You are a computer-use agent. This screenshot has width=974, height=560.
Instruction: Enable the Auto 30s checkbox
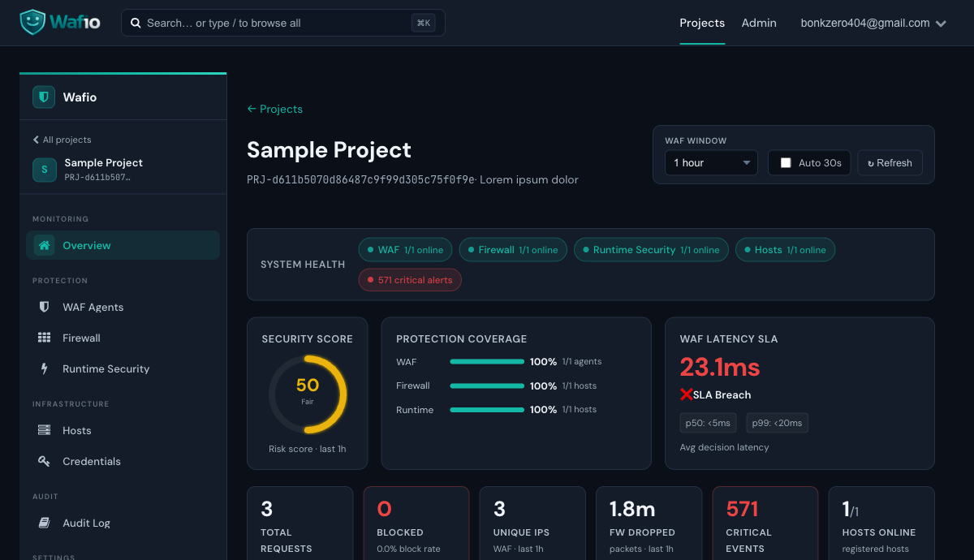[x=786, y=163]
